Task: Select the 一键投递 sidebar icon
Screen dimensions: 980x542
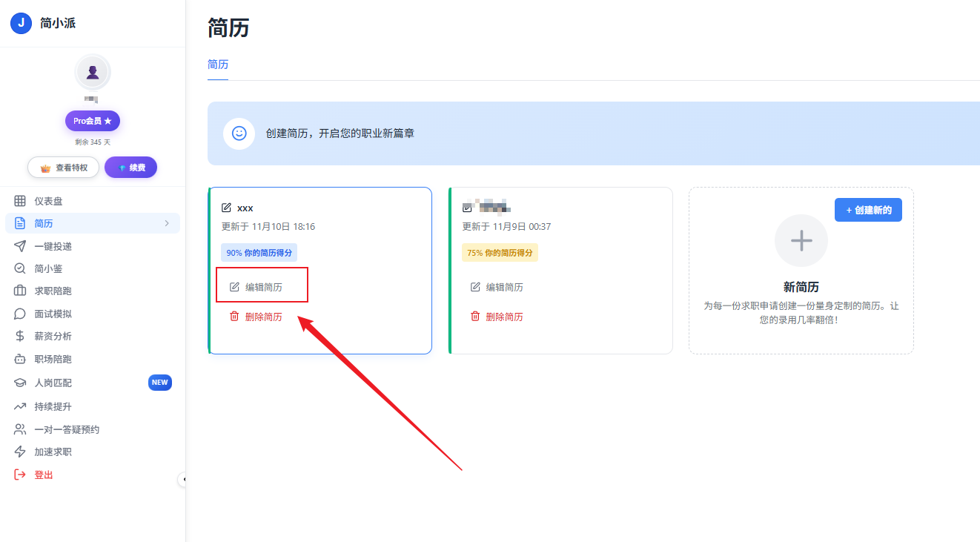Action: [20, 245]
